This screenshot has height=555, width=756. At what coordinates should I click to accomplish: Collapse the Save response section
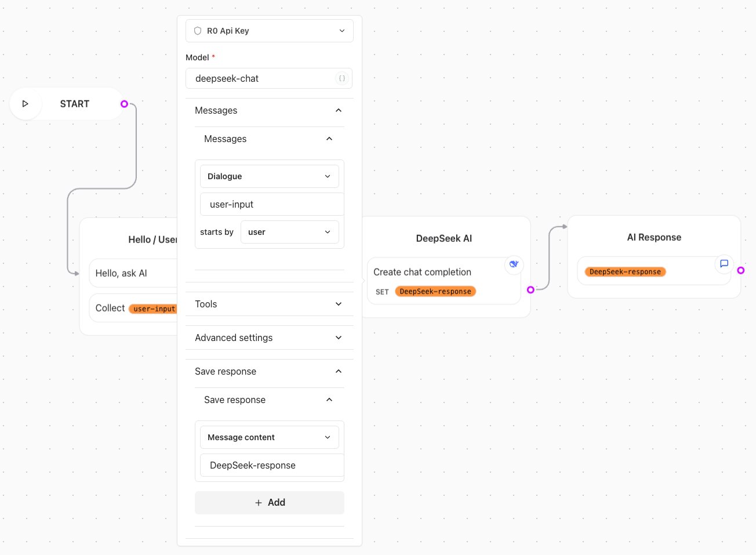pos(338,371)
